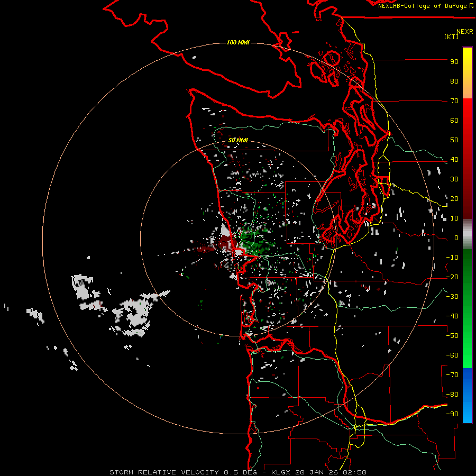The width and height of the screenshot is (476, 476).
Task: Click the "[KT]" units label above the scale
Action: pos(452,36)
